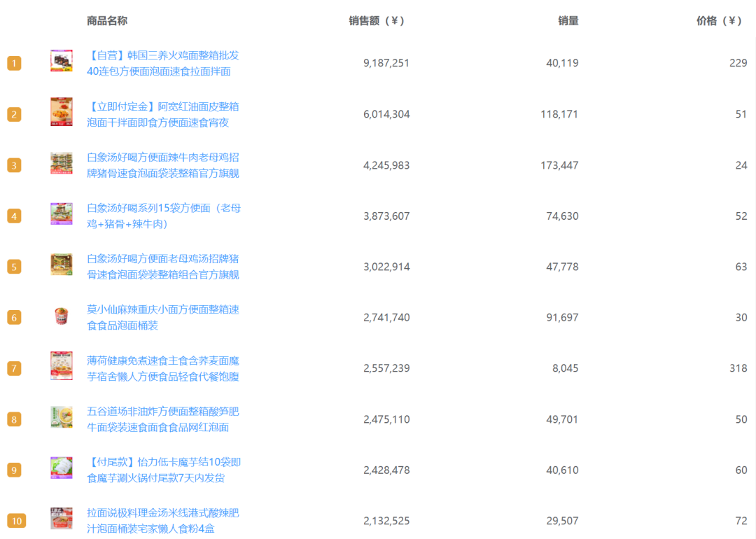Open the 阿宽红油面皮 product image
This screenshot has height=539, width=756.
click(x=62, y=112)
